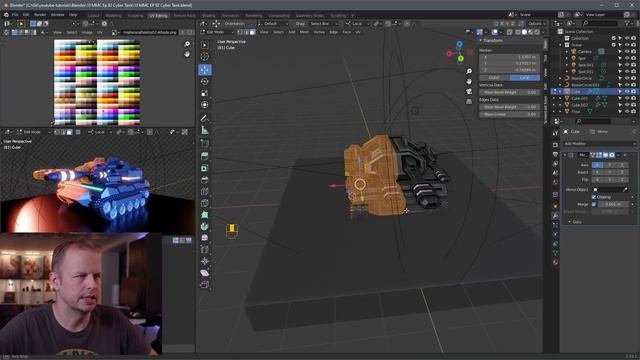Viewport: 640px width, 360px height.
Task: Switch to the UV Editing workspace tab
Action: (158, 16)
